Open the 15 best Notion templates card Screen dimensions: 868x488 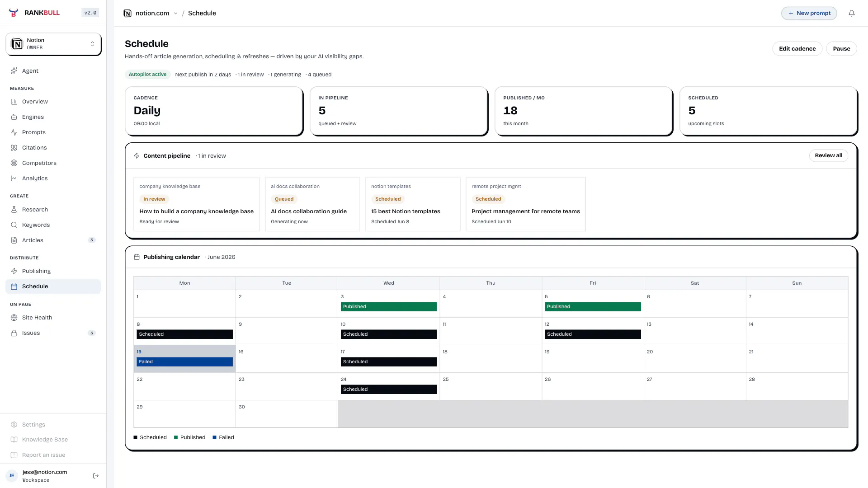413,204
